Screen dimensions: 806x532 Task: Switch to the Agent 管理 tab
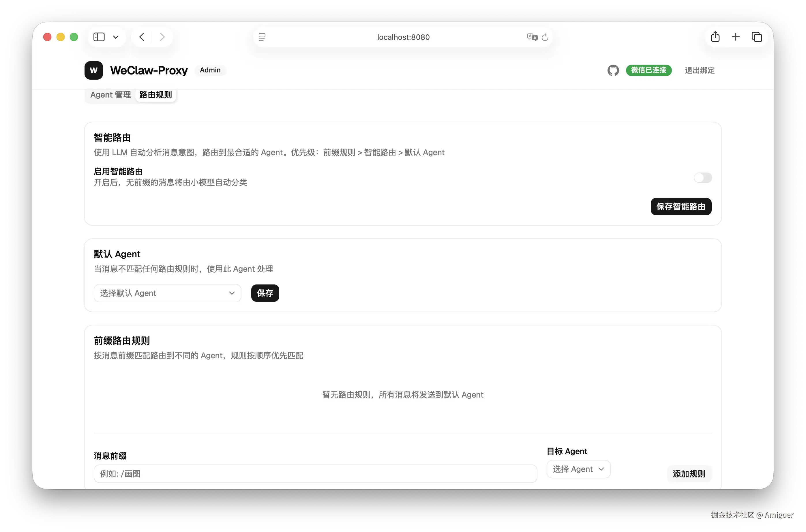tap(110, 95)
